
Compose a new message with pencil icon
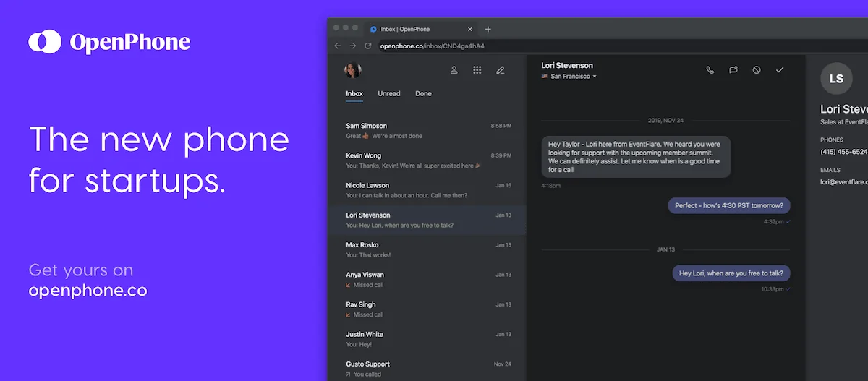(x=500, y=70)
